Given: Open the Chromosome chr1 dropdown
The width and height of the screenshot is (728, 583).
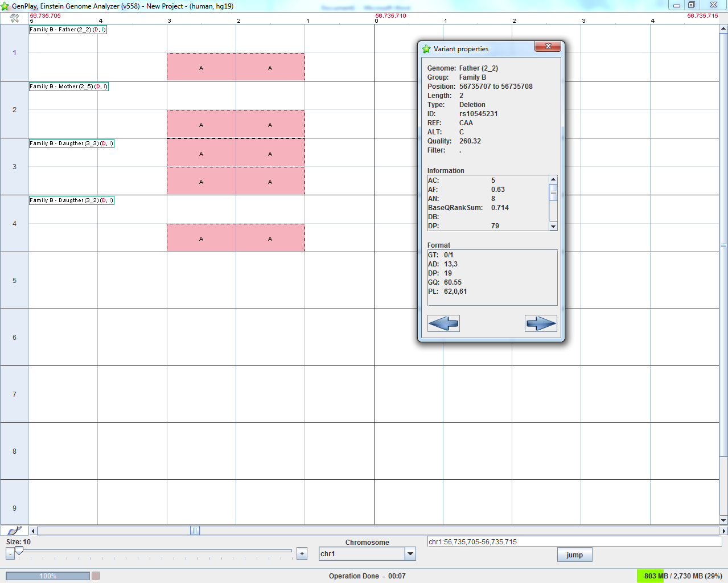Looking at the screenshot, I should tap(410, 553).
